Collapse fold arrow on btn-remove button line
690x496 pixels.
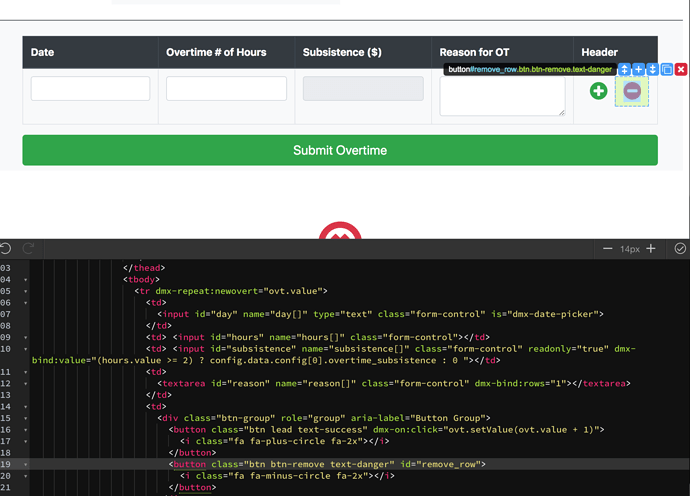click(26, 464)
